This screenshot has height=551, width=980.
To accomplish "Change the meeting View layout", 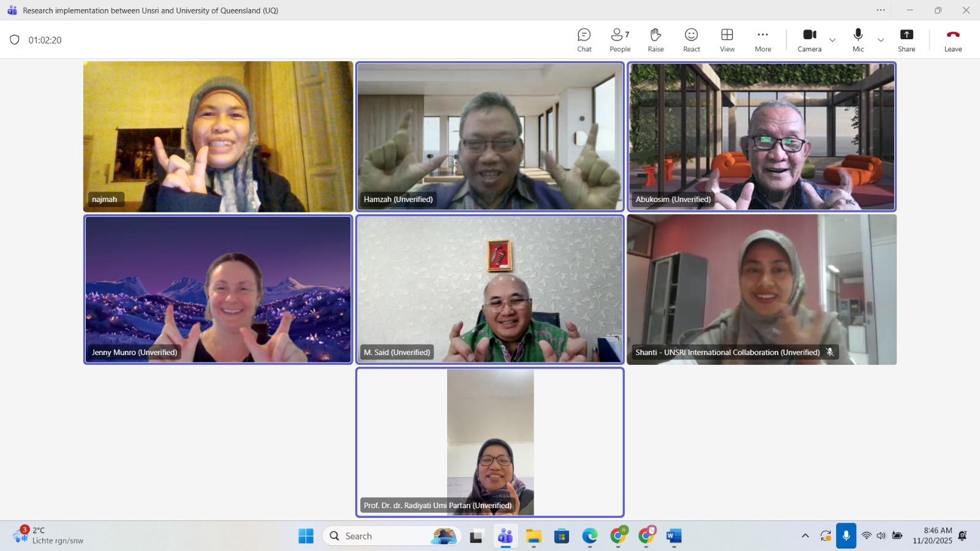I will 727,40.
